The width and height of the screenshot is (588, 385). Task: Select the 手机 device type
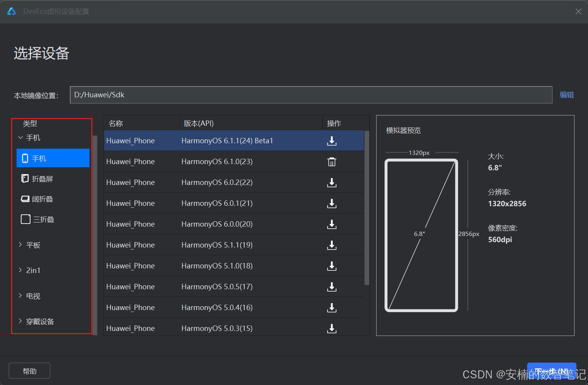(x=53, y=158)
